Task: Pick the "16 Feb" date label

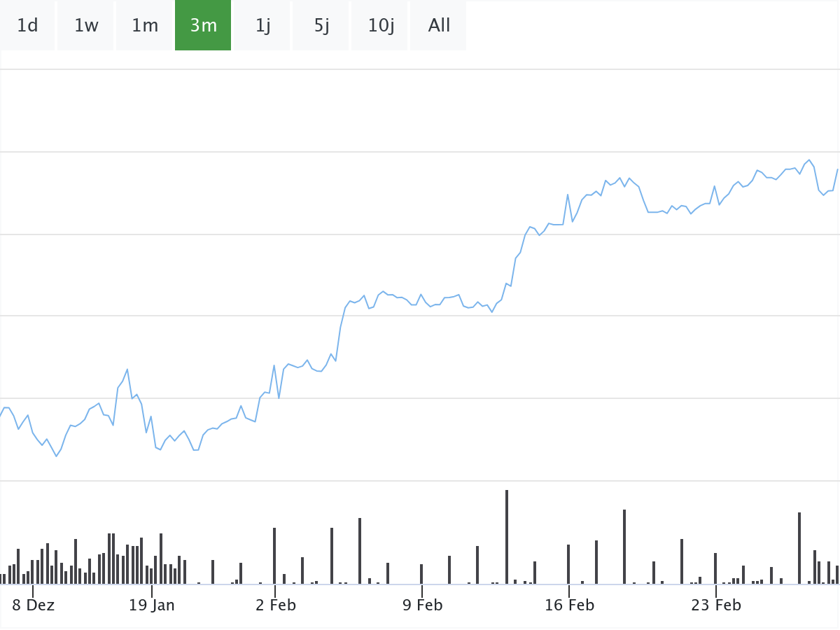Action: click(x=569, y=605)
